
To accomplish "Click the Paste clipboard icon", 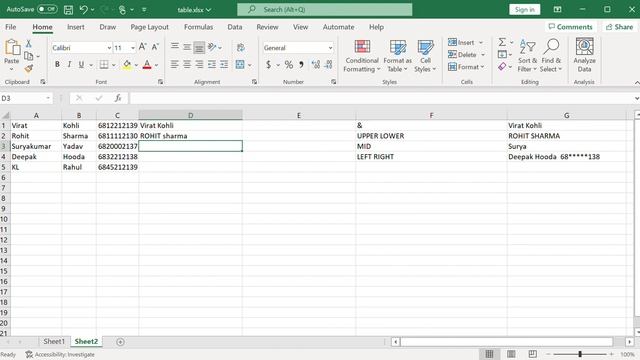I will coord(12,47).
